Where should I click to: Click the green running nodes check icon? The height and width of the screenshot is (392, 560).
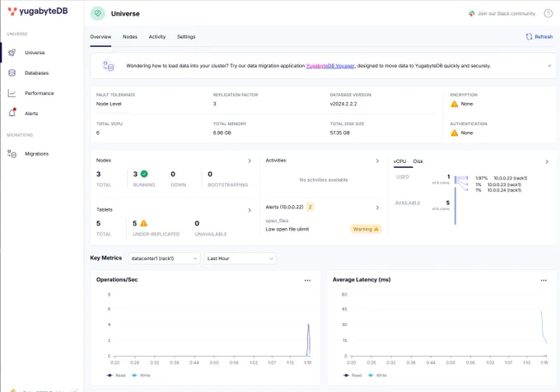click(x=144, y=174)
